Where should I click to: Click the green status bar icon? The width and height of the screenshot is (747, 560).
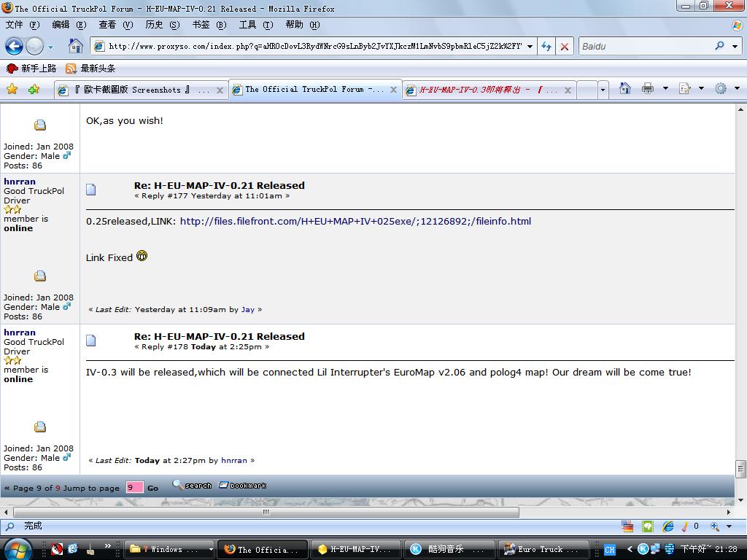[x=648, y=526]
